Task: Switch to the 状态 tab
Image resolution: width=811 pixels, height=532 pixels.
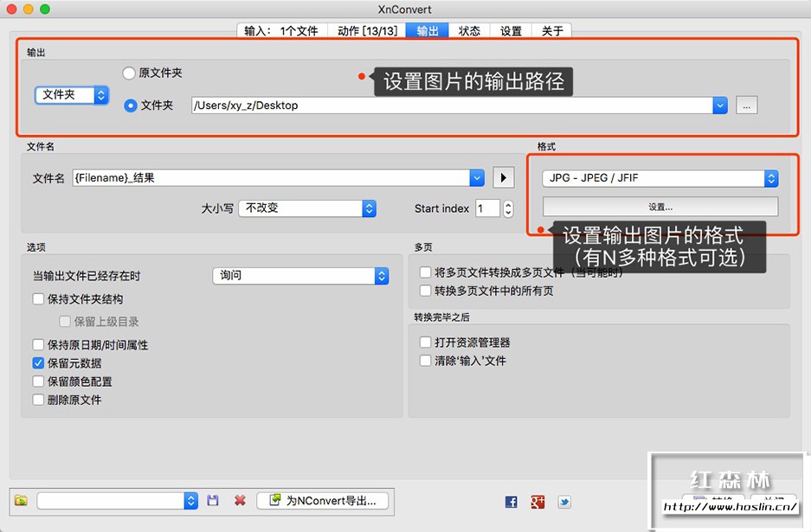Action: coord(469,31)
